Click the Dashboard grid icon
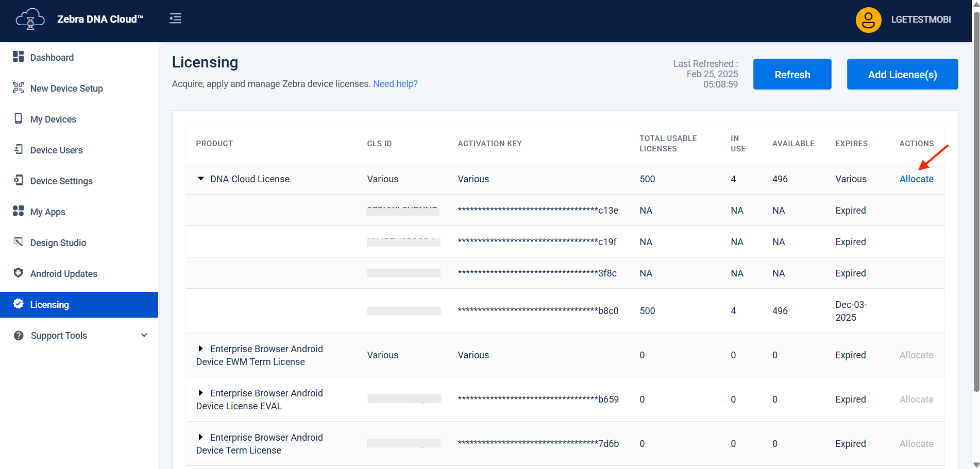Image resolution: width=980 pixels, height=469 pixels. (x=19, y=57)
